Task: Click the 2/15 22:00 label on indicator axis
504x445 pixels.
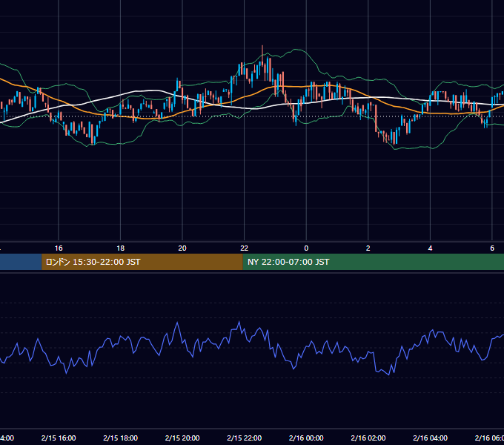Action: click(245, 438)
